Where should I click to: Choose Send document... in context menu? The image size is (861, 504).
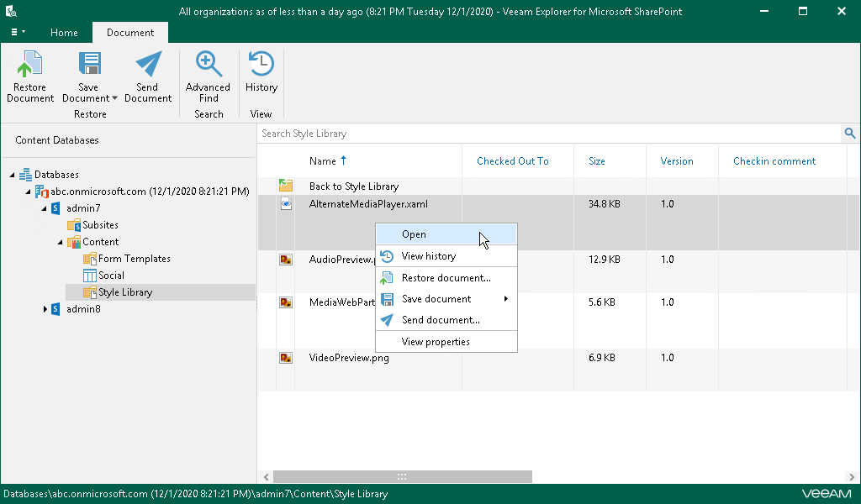coord(446,320)
